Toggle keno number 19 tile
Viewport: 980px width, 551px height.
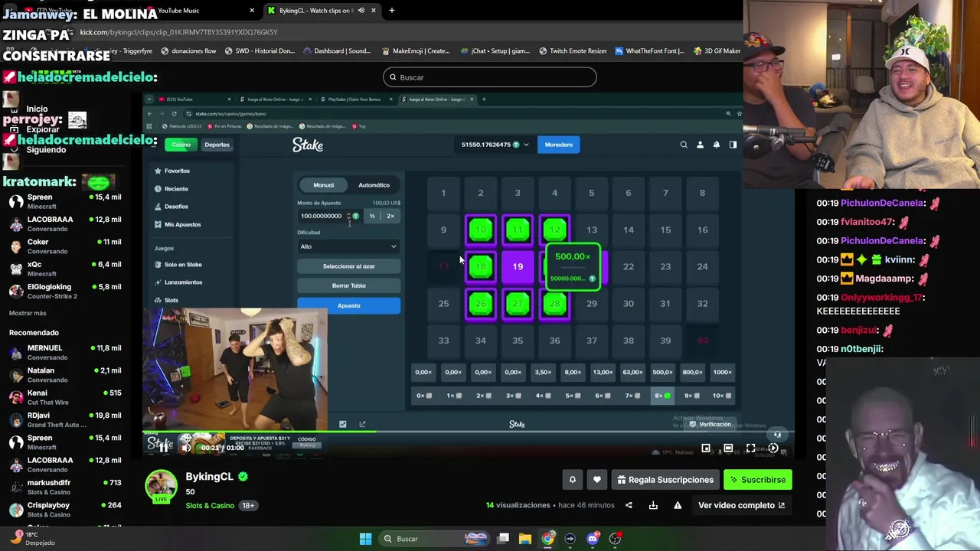click(x=518, y=266)
